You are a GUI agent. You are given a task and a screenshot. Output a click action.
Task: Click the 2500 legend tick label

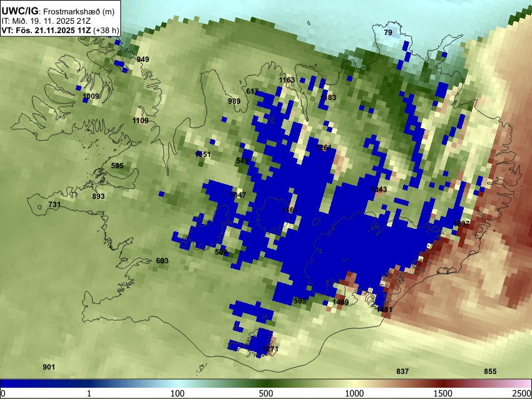click(x=522, y=393)
